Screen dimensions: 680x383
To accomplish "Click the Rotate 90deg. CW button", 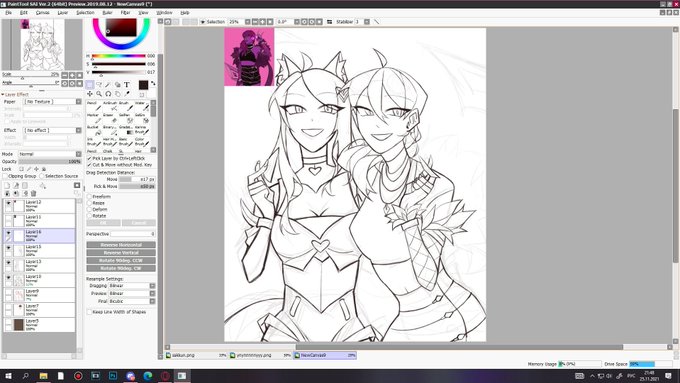I will (x=121, y=268).
